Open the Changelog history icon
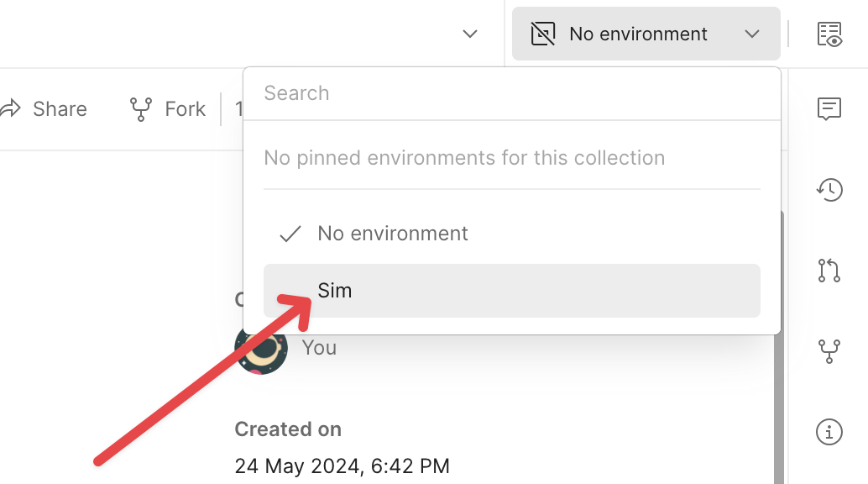Image resolution: width=868 pixels, height=484 pixels. point(829,189)
